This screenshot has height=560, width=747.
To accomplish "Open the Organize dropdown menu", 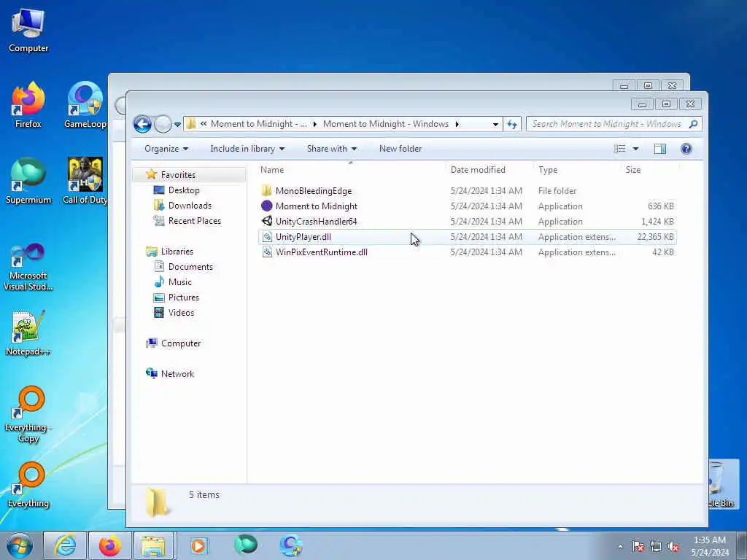I will pyautogui.click(x=166, y=149).
